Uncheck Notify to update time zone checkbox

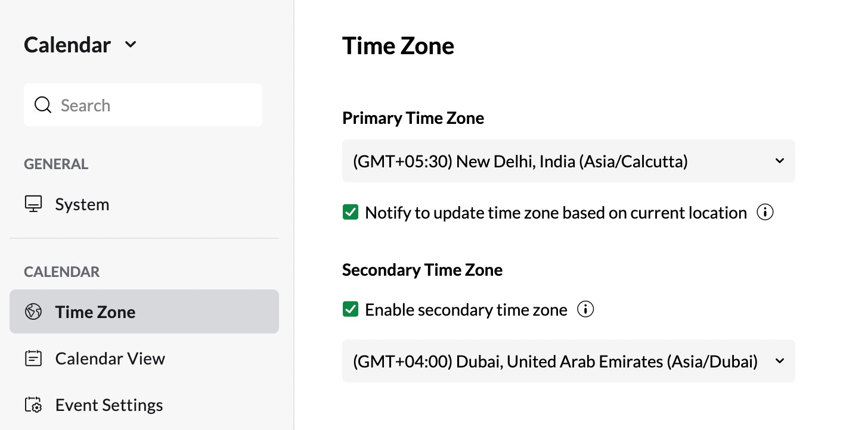coord(351,213)
